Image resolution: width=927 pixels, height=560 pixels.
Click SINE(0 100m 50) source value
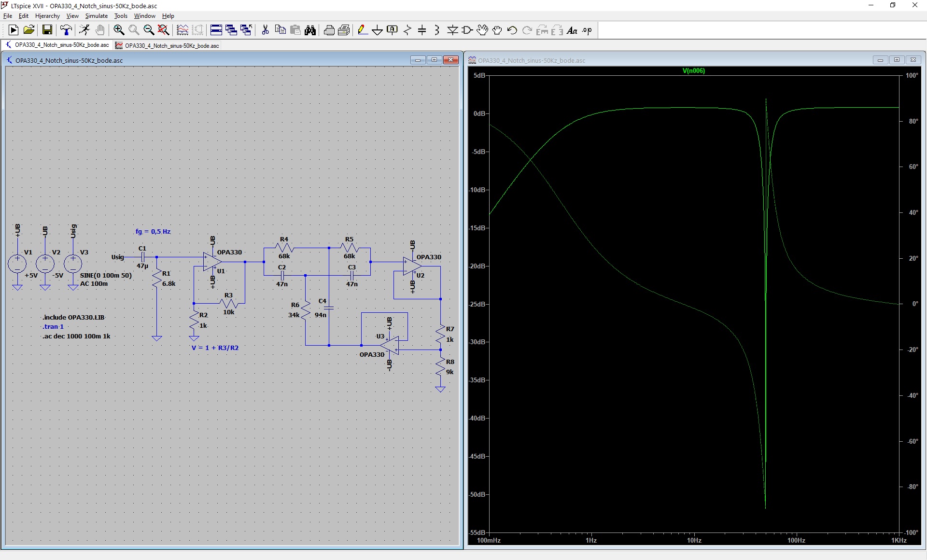[106, 275]
